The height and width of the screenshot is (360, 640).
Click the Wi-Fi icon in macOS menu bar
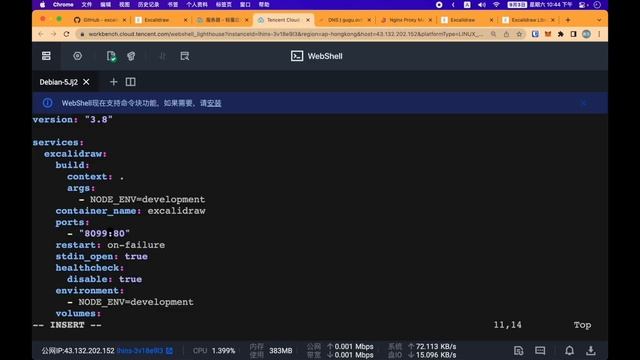tap(496, 4)
